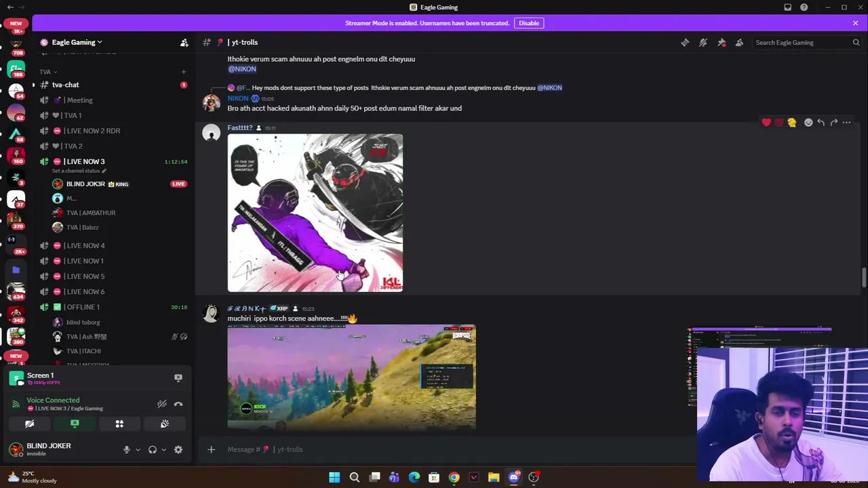Screen dimensions: 868x488
Task: Open the attachment plus button
Action: 211,449
